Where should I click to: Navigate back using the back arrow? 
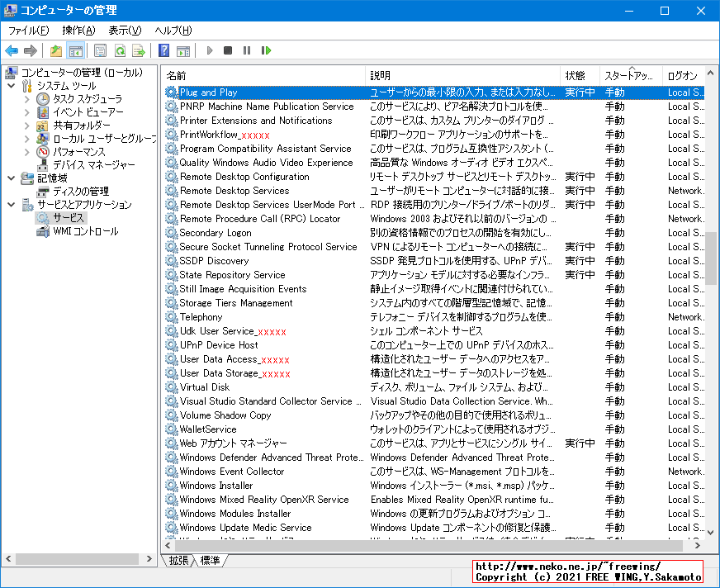coord(12,50)
